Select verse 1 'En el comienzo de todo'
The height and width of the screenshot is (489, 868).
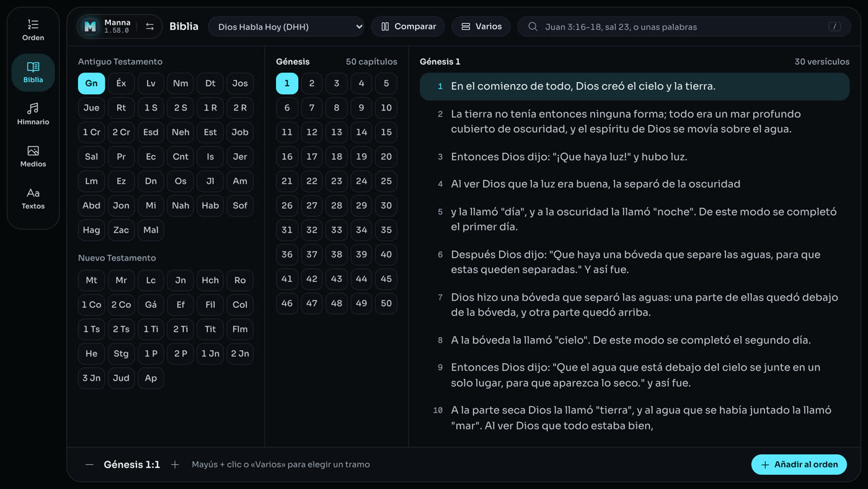click(x=634, y=86)
